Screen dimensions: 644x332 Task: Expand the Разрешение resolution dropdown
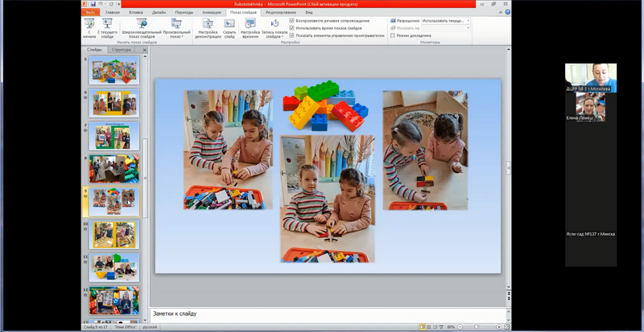pyautogui.click(x=469, y=21)
